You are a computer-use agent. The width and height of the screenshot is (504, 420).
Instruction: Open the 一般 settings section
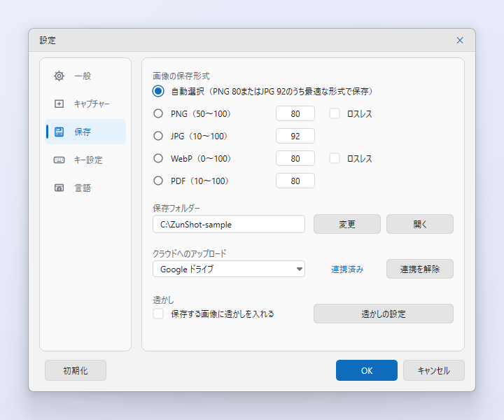[85, 76]
